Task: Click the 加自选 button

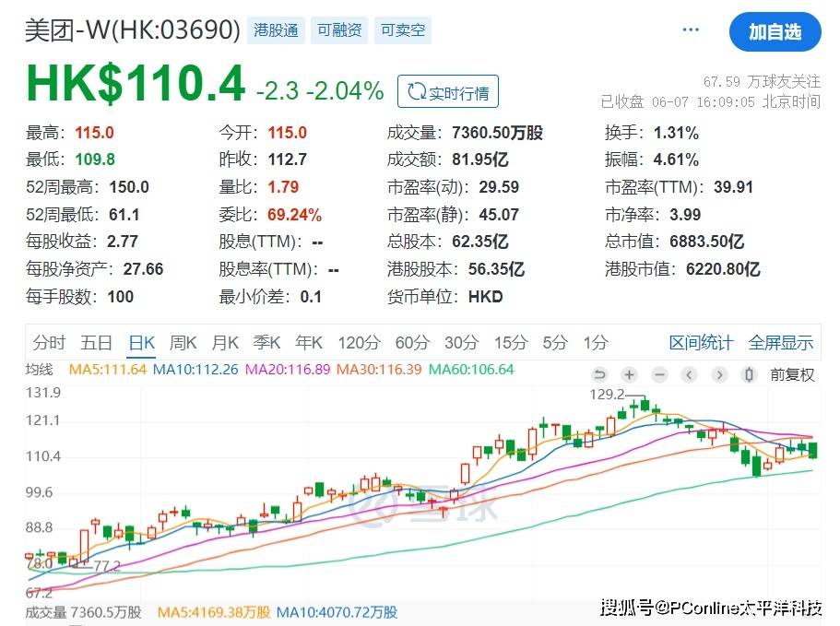Action: click(775, 32)
